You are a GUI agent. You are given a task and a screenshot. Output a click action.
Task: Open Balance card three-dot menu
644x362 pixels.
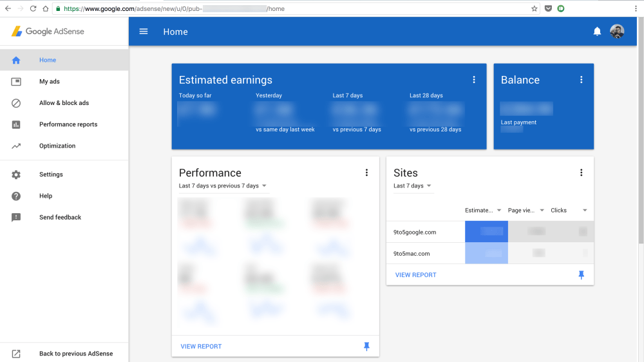(x=581, y=80)
